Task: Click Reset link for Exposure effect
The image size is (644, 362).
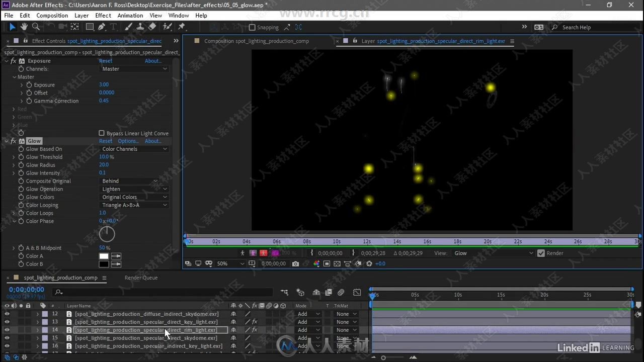Action: coord(106,61)
